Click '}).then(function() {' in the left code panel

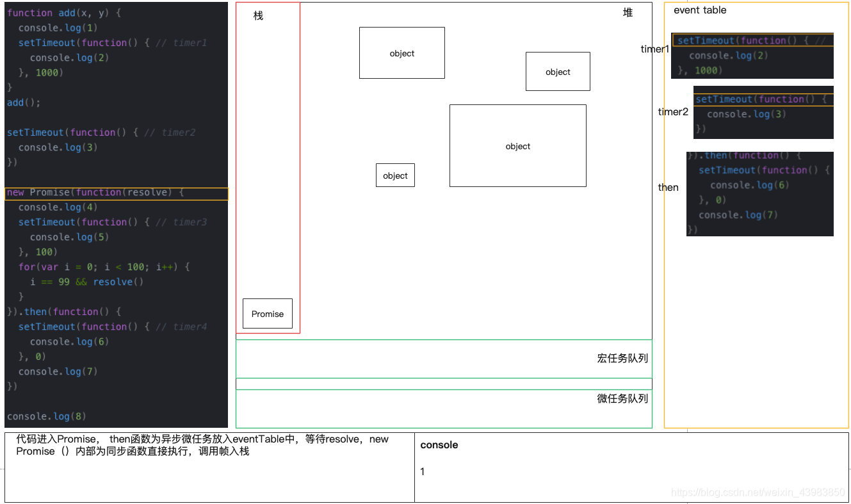coord(64,312)
